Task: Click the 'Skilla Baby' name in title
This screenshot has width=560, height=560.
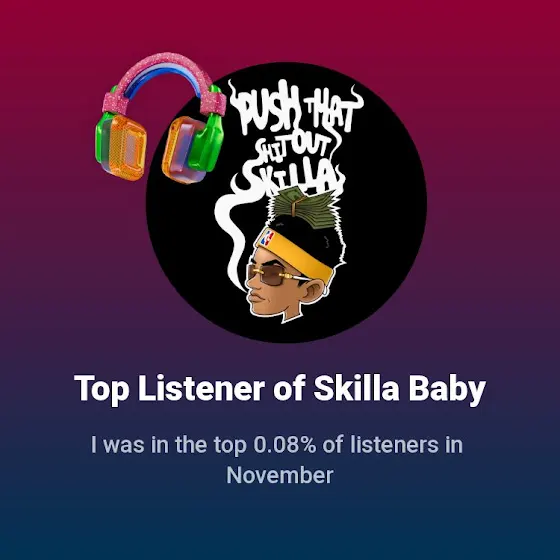Action: (x=400, y=389)
